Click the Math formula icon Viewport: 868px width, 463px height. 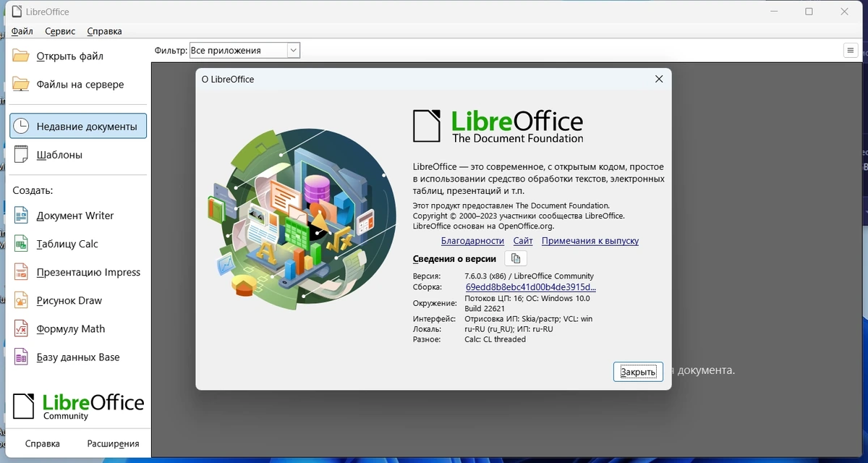22,328
